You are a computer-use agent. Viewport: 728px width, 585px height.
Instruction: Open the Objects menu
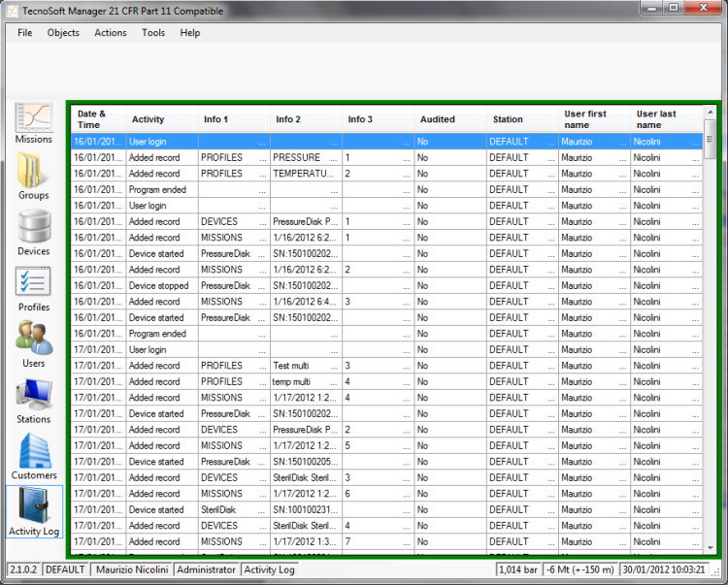pyautogui.click(x=63, y=33)
